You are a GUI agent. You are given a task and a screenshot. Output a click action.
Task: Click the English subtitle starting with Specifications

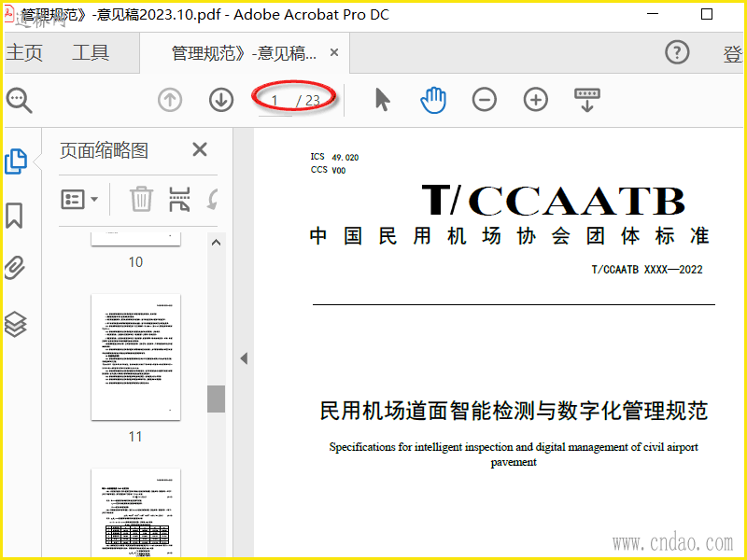tap(514, 455)
